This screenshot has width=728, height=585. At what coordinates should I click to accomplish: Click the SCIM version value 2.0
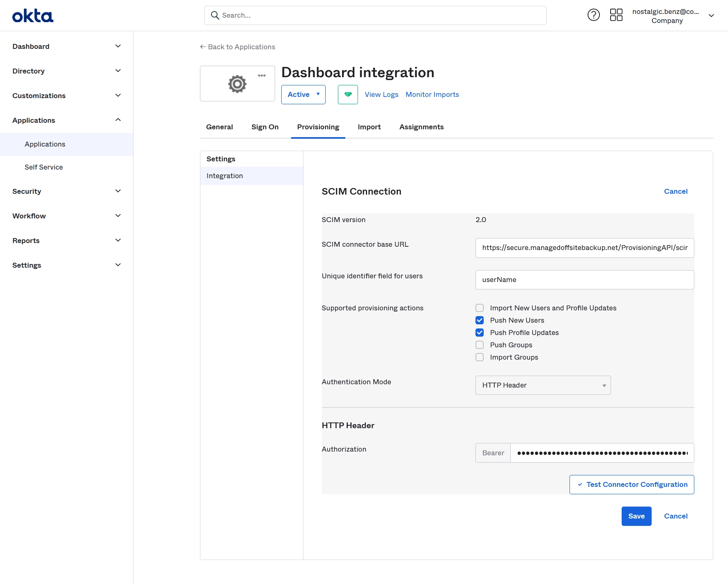pos(480,220)
